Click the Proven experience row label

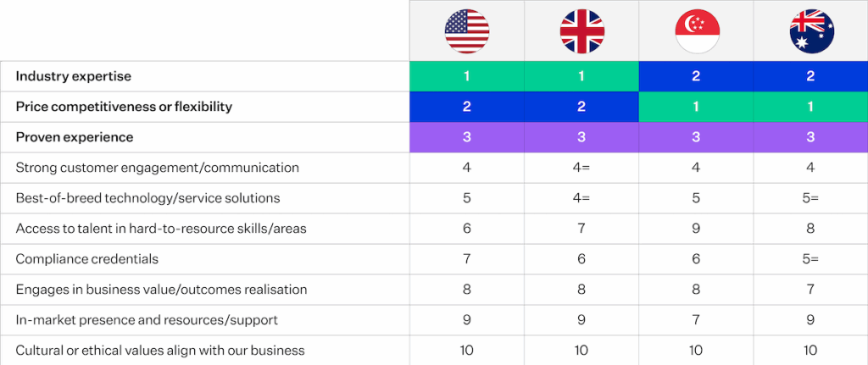tap(75, 137)
